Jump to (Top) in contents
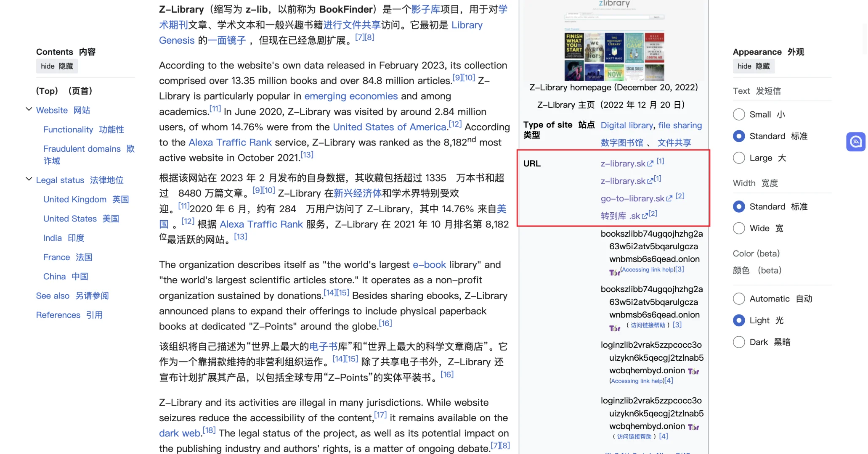 coord(64,91)
